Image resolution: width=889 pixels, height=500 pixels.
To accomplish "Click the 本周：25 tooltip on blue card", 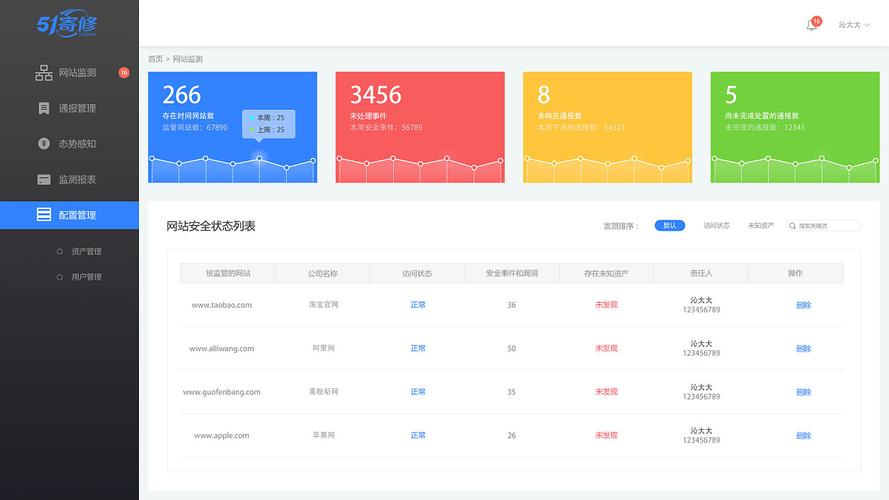I will coord(269,117).
